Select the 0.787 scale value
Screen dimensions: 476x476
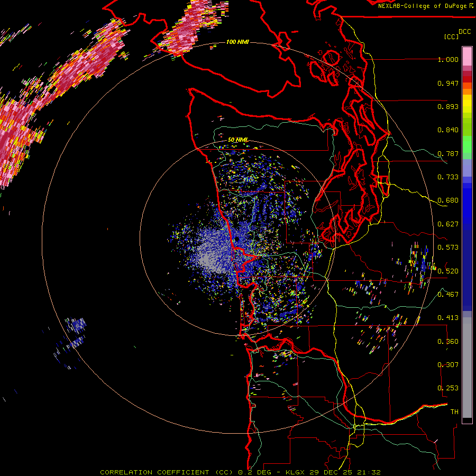click(448, 153)
